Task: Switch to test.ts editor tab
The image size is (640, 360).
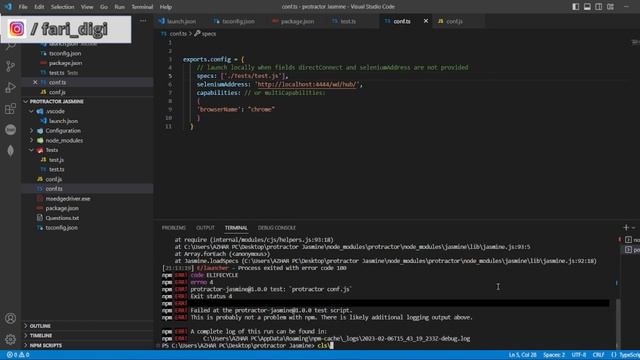Action: point(348,21)
